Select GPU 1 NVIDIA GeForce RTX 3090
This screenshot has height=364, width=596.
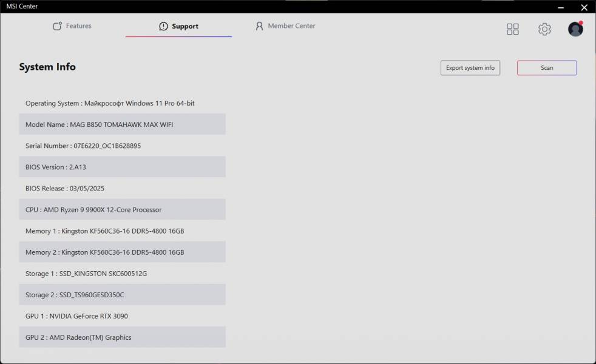coord(123,315)
